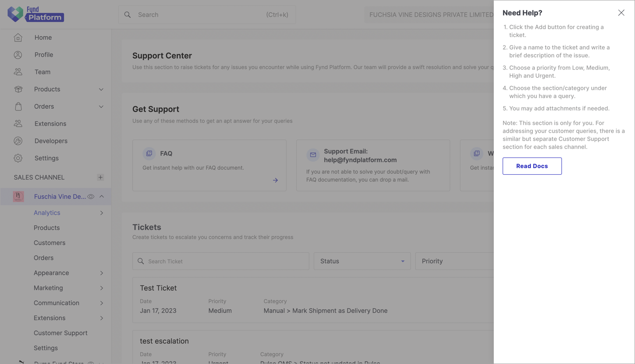Click the magnifier icon in Search Ticket field
Viewport: 635px width, 364px height.
pyautogui.click(x=141, y=261)
